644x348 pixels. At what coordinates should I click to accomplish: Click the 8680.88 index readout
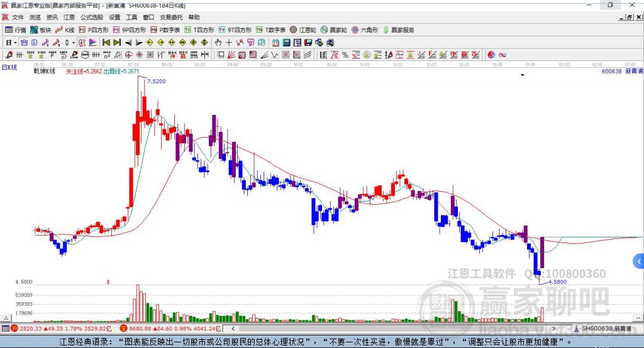tap(170, 329)
